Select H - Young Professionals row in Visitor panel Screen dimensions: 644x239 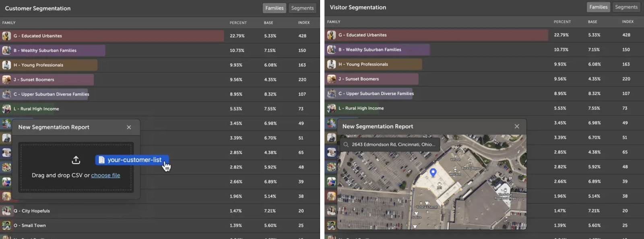point(484,64)
